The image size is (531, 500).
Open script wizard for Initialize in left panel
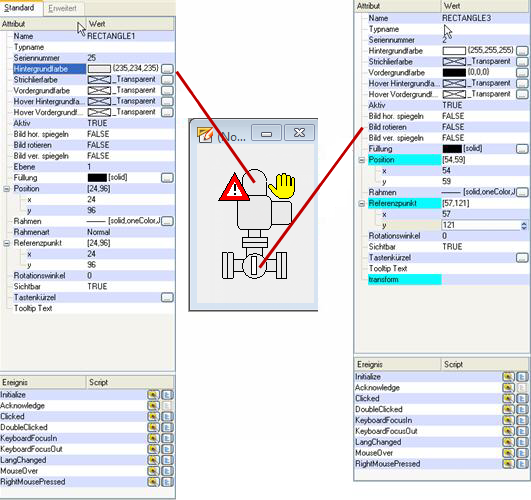pos(153,395)
